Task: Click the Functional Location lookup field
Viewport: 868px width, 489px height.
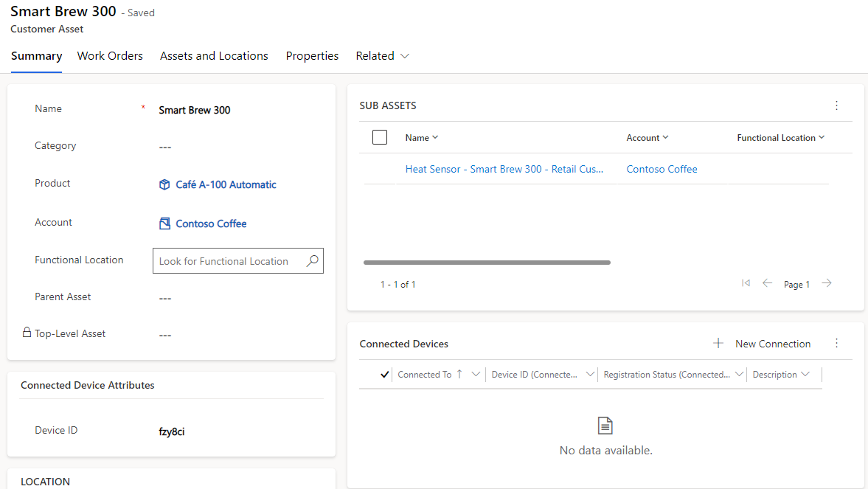Action: tap(229, 260)
